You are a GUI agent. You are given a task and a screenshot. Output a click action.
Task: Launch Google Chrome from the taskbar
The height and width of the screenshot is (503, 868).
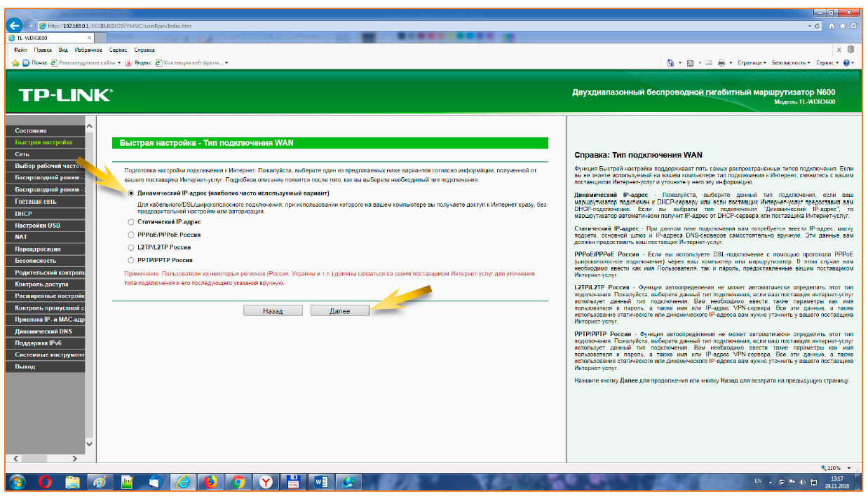(238, 482)
